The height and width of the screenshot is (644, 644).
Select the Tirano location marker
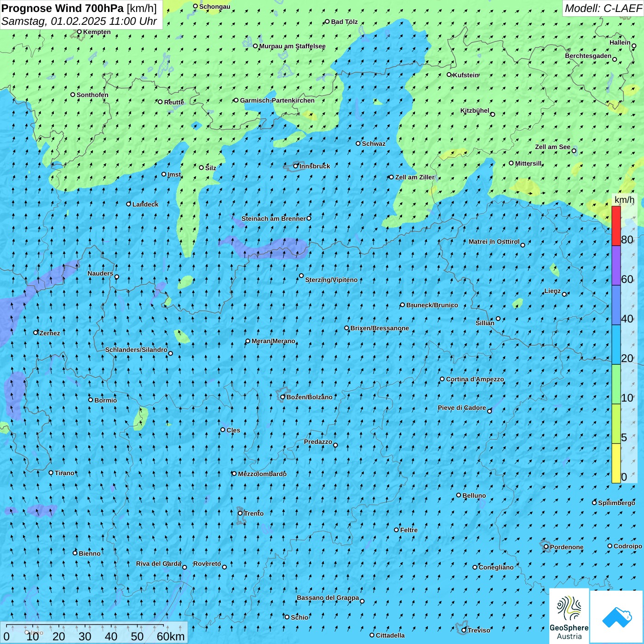tap(51, 472)
